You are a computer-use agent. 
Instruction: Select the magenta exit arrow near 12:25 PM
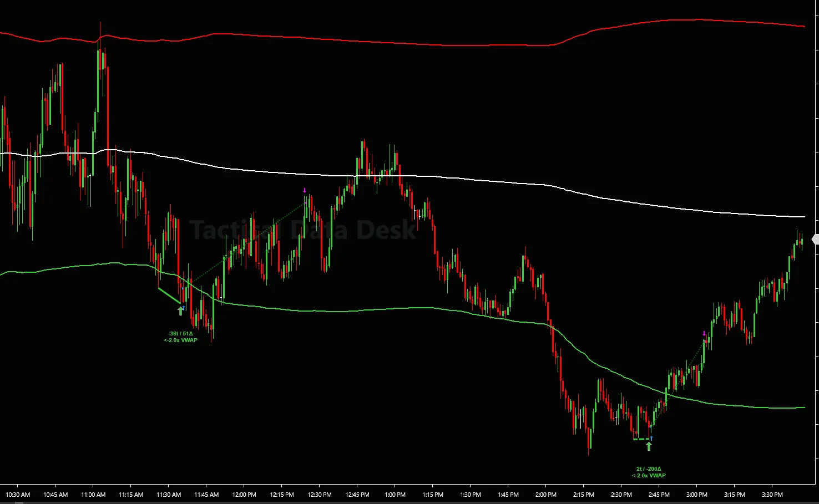coord(305,191)
